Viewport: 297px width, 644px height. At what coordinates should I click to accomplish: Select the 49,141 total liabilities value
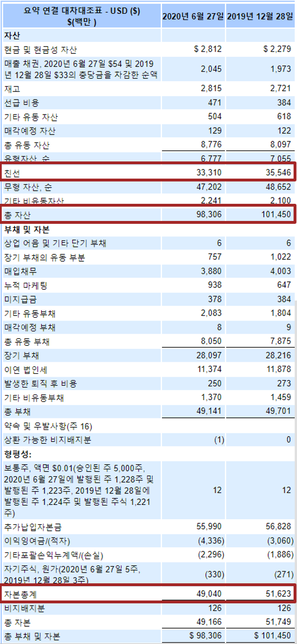coord(209,411)
